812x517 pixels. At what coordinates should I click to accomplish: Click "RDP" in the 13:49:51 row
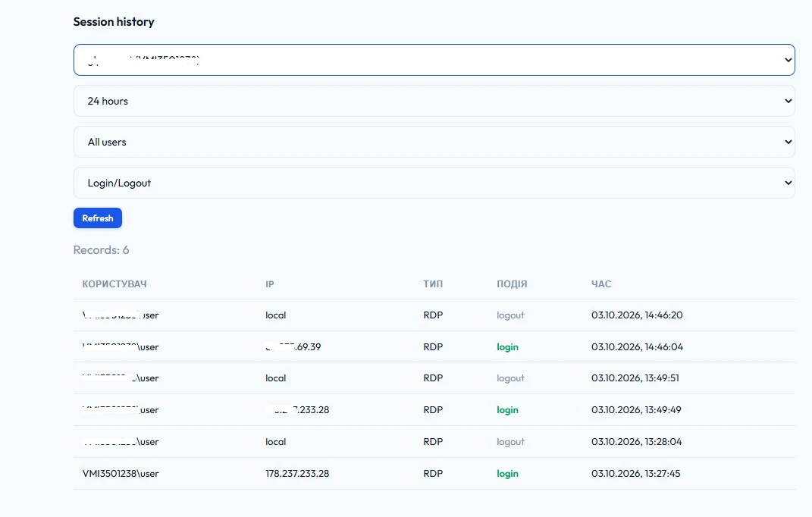pyautogui.click(x=433, y=378)
